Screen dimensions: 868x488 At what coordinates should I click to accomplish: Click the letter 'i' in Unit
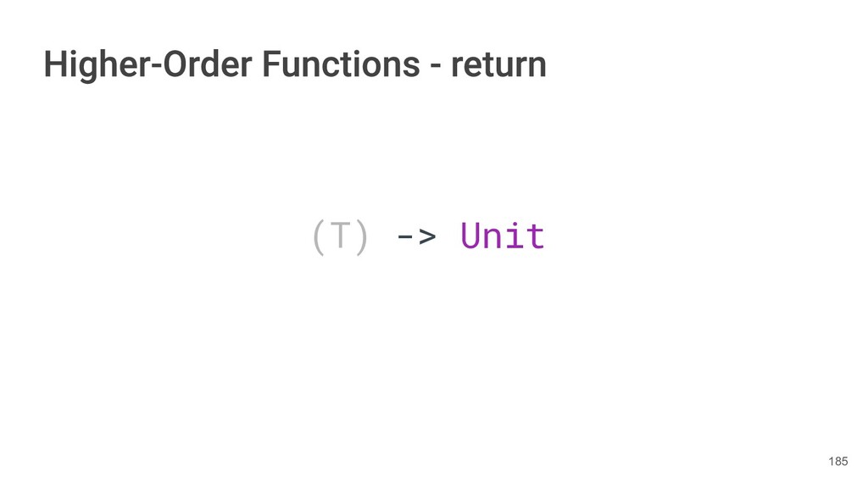pos(514,236)
